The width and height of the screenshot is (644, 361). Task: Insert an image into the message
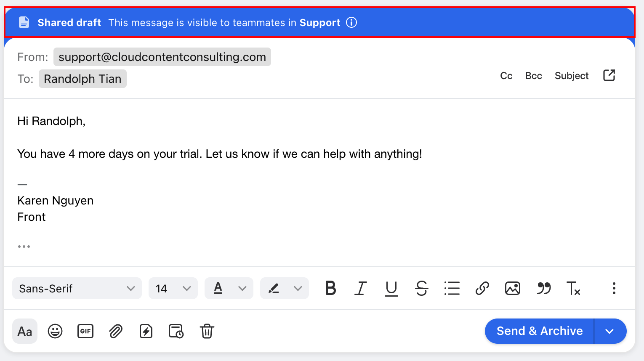click(x=512, y=288)
